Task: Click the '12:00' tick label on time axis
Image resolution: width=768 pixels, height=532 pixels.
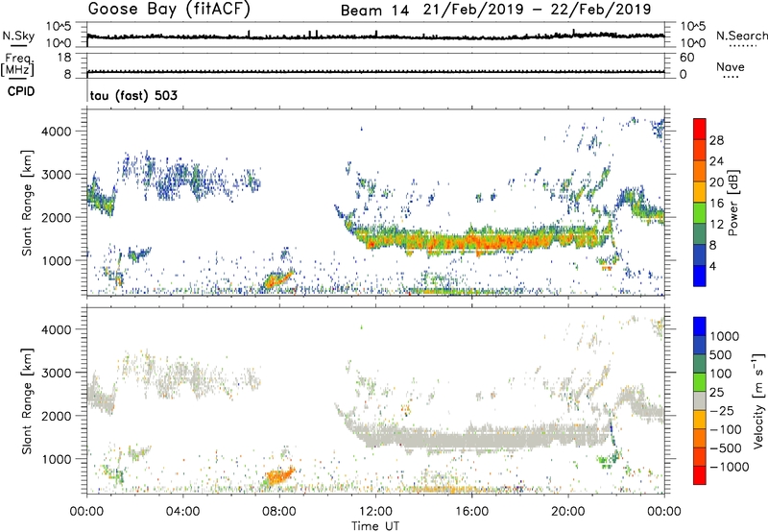Action: pyautogui.click(x=375, y=512)
